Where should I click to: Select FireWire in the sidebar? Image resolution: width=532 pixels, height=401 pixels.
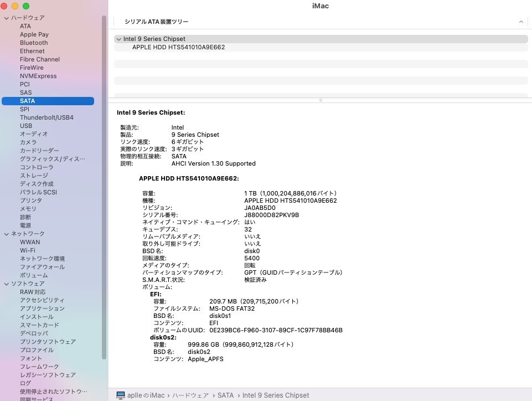(32, 68)
